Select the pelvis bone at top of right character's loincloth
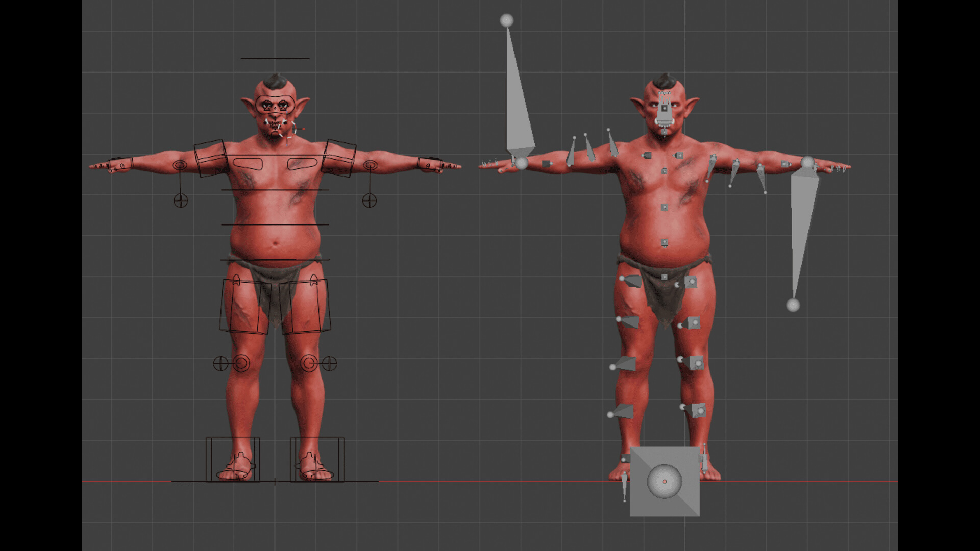 tap(664, 277)
